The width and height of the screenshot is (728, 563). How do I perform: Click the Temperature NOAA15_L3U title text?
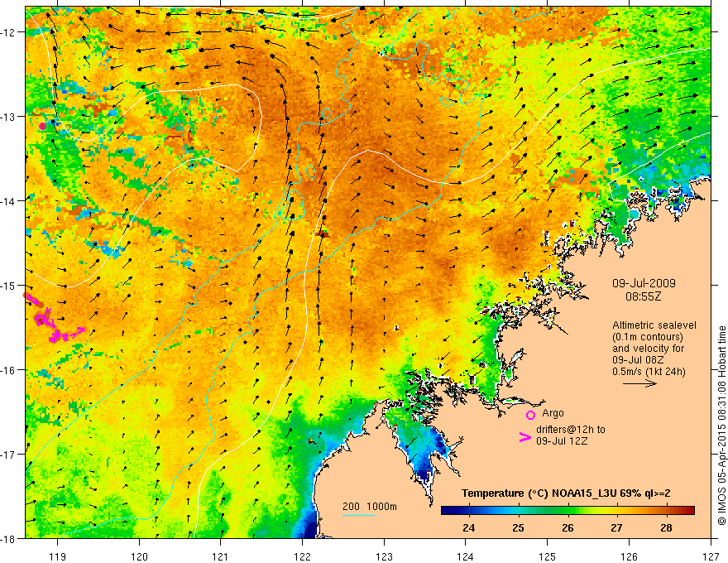tap(566, 493)
